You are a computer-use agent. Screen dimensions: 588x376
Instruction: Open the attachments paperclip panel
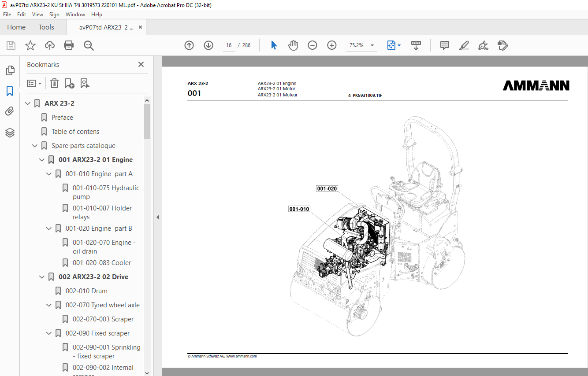(10, 112)
